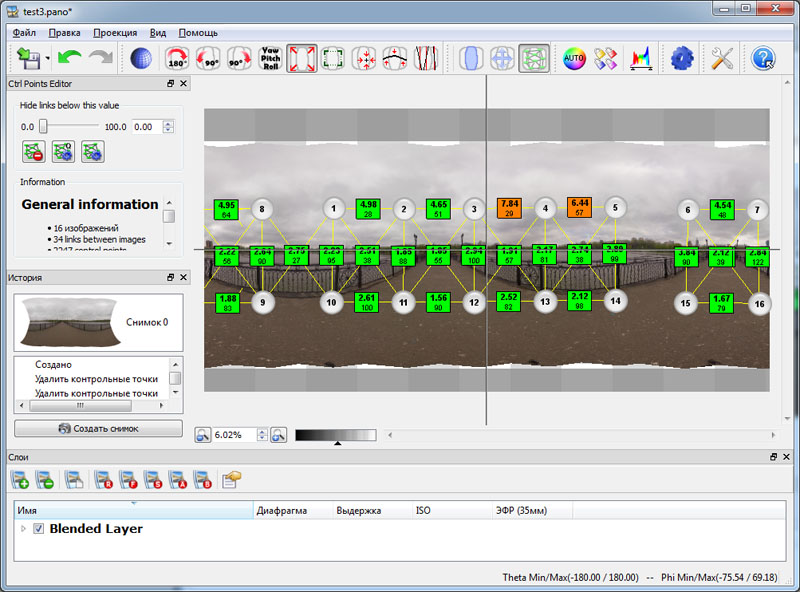The image size is (800, 592).
Task: Open the wrench and screwdriver preferences
Action: (722, 58)
